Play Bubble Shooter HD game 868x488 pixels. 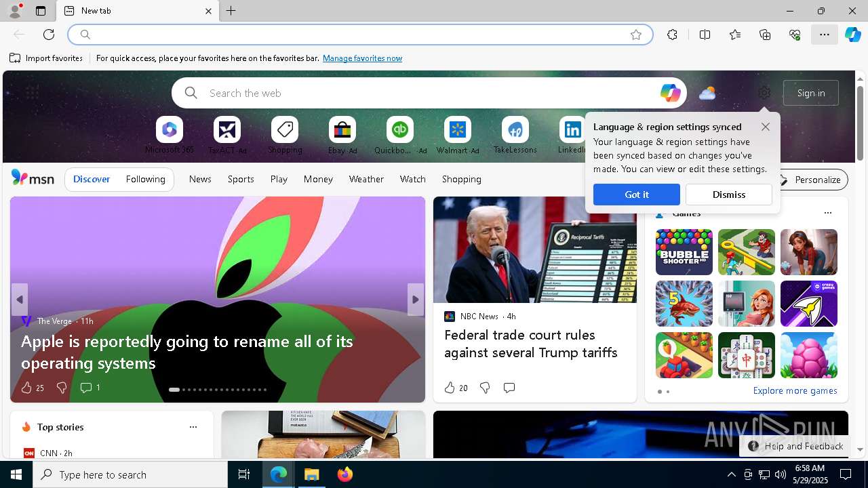tap(684, 252)
